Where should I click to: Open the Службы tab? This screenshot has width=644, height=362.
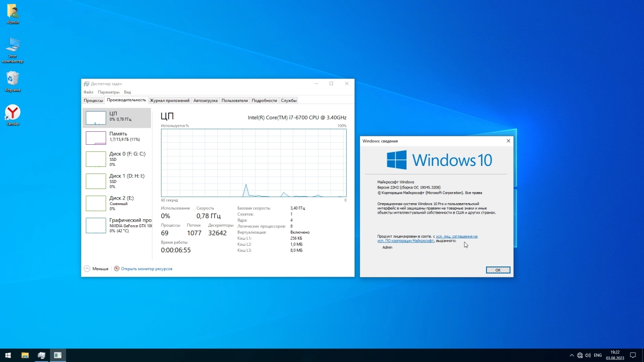click(x=289, y=101)
